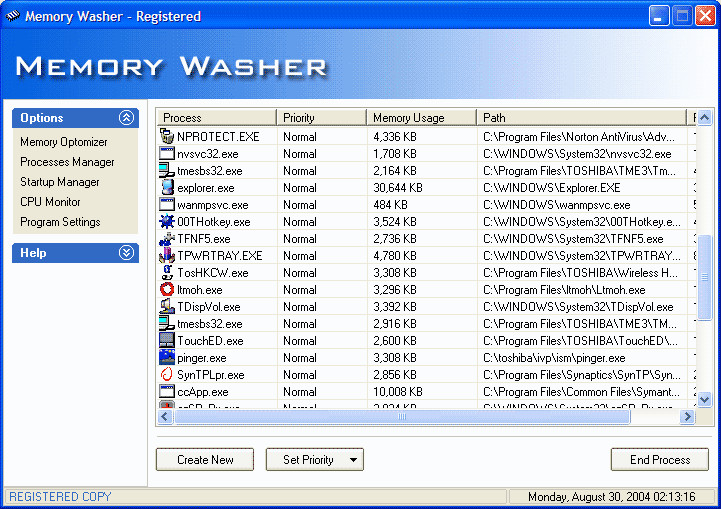This screenshot has width=721, height=509.
Task: Open CPU Monitor section
Action: (x=50, y=202)
